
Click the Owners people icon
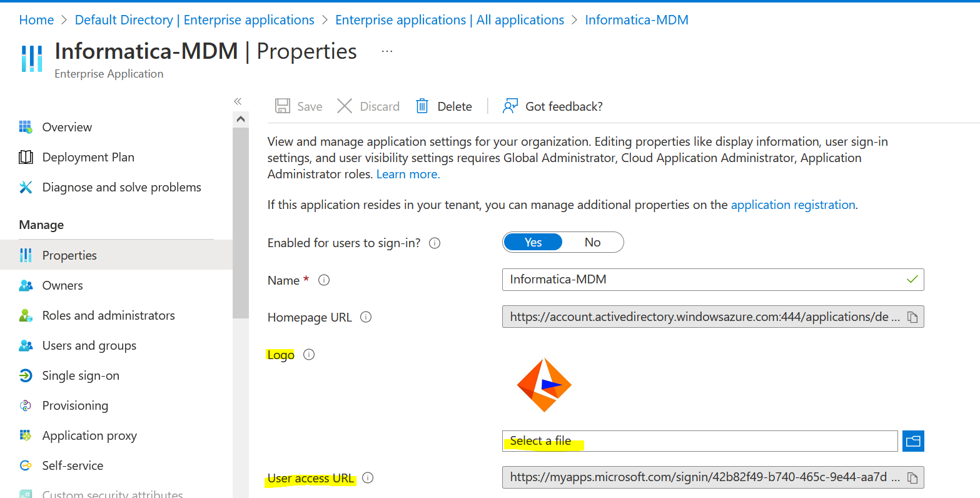pyautogui.click(x=26, y=285)
